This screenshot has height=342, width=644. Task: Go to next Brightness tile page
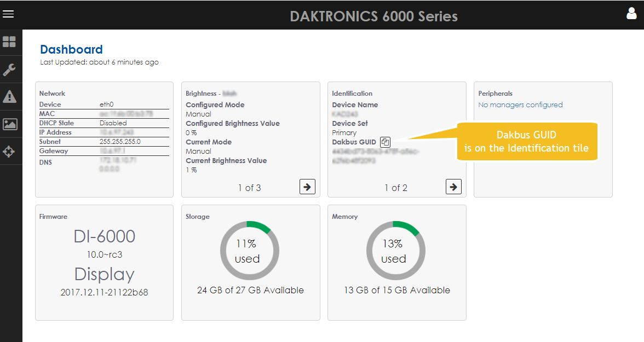[x=307, y=187]
